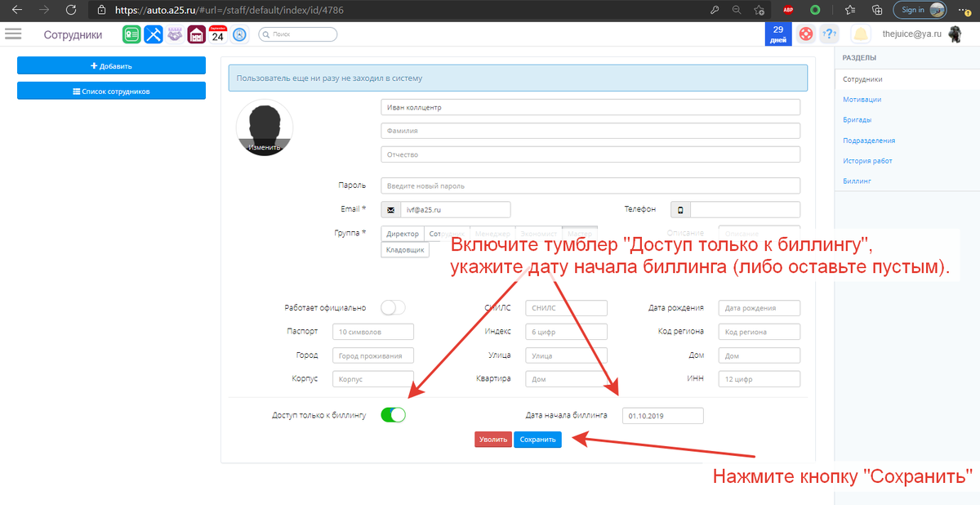Click the handshake partners icon
The height and width of the screenshot is (505, 980).
pyautogui.click(x=174, y=34)
